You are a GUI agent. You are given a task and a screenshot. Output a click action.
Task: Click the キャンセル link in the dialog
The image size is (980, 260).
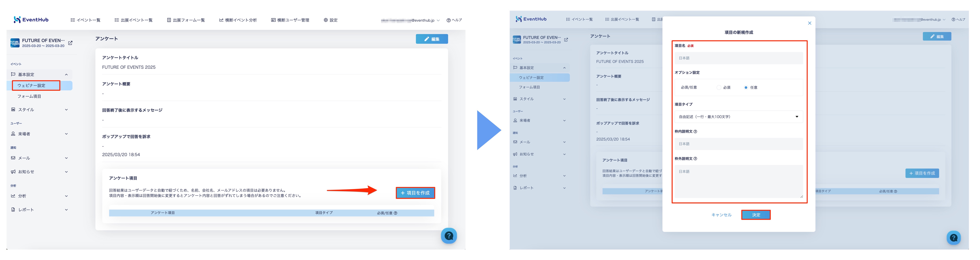pos(721,215)
